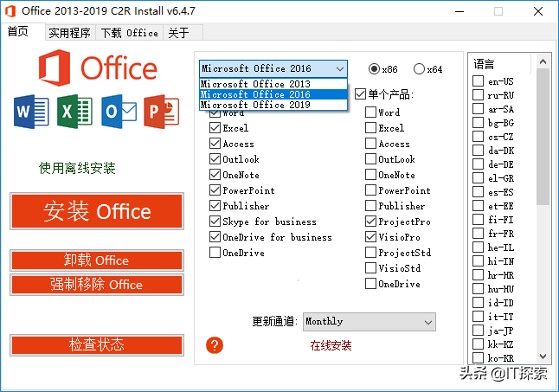Check the ja-JP language
559x392 pixels.
click(x=478, y=331)
